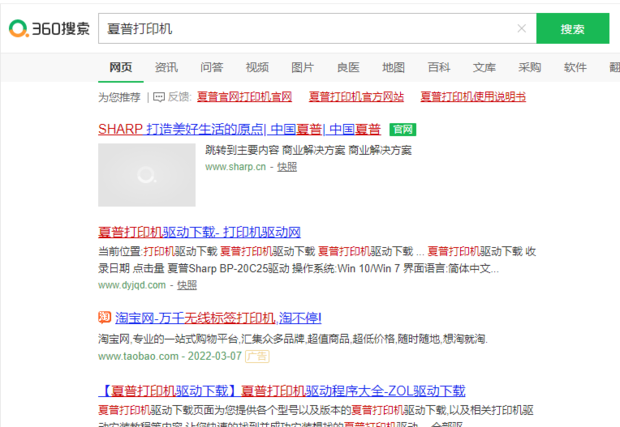Switch to the 资讯 tab
The width and height of the screenshot is (620, 427).
click(166, 67)
